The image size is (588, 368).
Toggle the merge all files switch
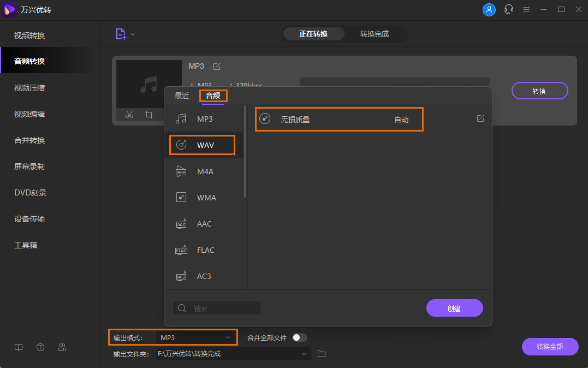click(300, 337)
